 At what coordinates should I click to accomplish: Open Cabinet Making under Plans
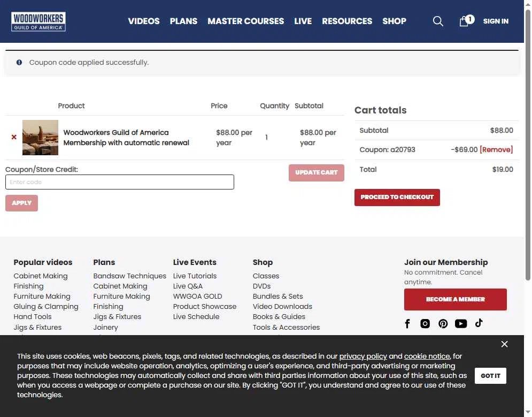[120, 286]
